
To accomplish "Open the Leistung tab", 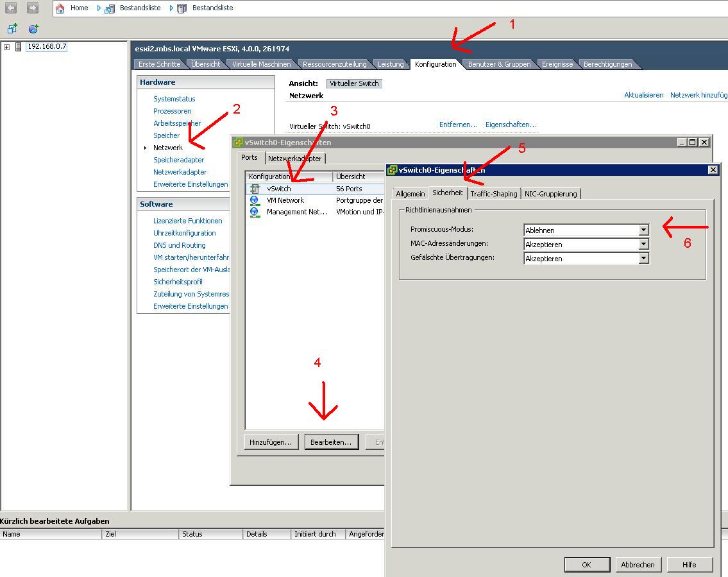I will [391, 64].
